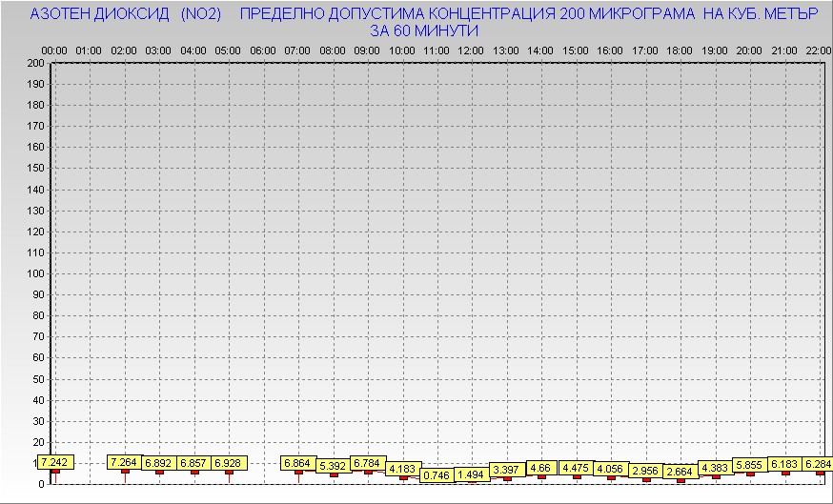Click the 1.494 data label
The height and width of the screenshot is (504, 833).
tap(471, 474)
